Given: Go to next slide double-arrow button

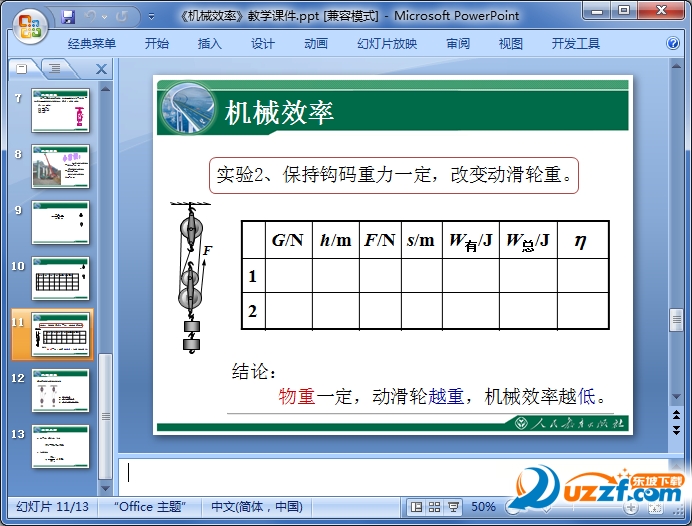Looking at the screenshot, I should pos(676,430).
